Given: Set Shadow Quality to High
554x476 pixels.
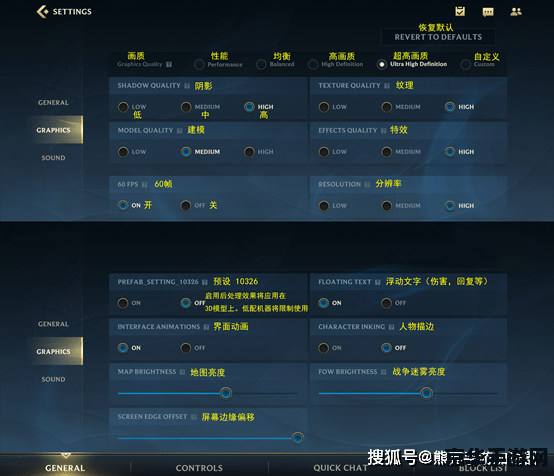Looking at the screenshot, I should [x=249, y=107].
